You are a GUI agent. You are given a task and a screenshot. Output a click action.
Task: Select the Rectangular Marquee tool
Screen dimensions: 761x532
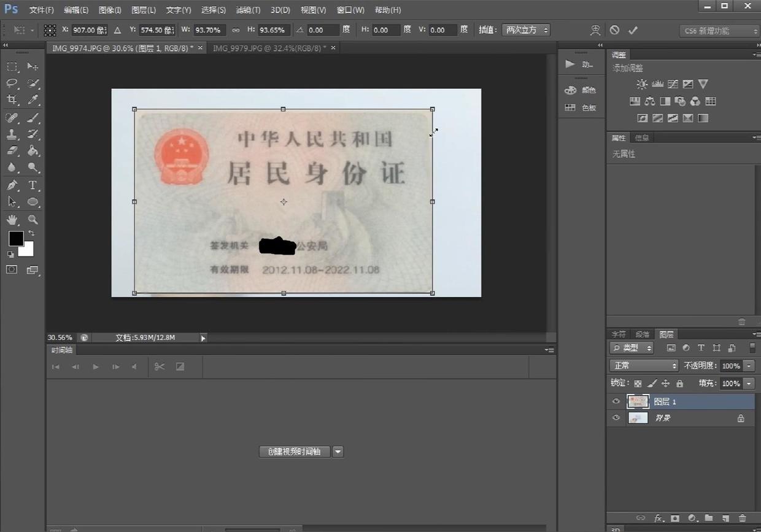(12, 66)
